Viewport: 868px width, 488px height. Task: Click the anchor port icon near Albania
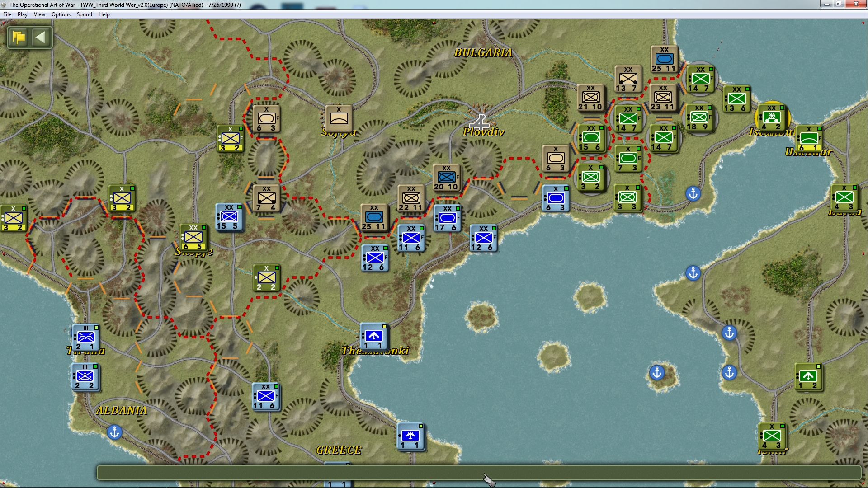tap(114, 432)
